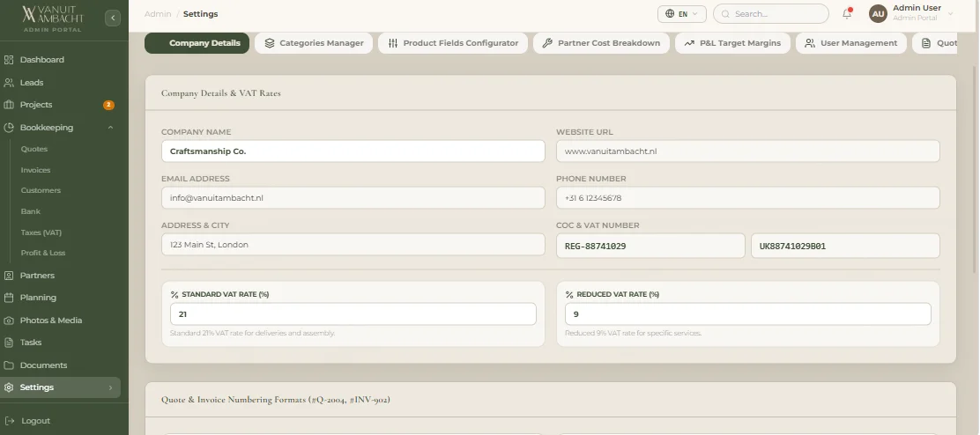Image resolution: width=980 pixels, height=435 pixels.
Task: Click the Logout arrow icon
Action: [10, 421]
